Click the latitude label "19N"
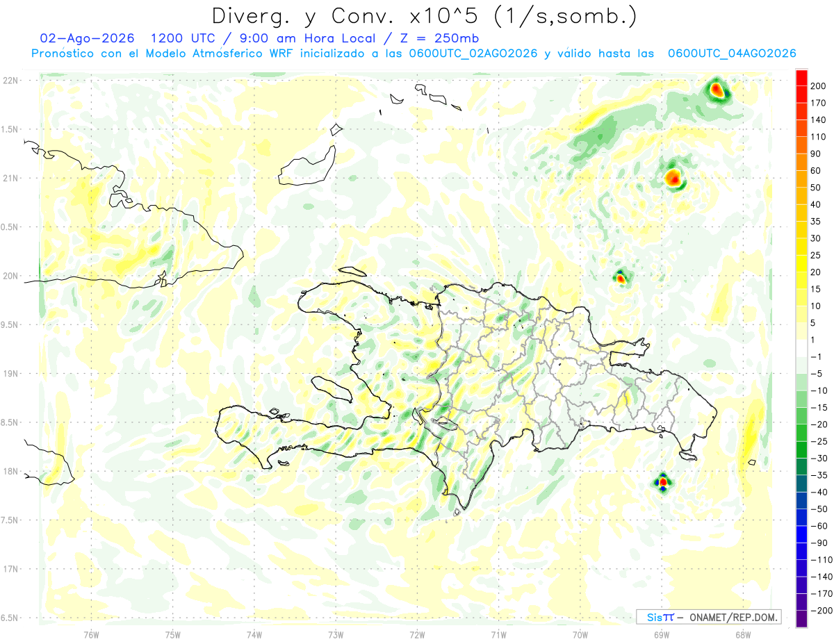Image resolution: width=834 pixels, height=644 pixels. (x=10, y=374)
